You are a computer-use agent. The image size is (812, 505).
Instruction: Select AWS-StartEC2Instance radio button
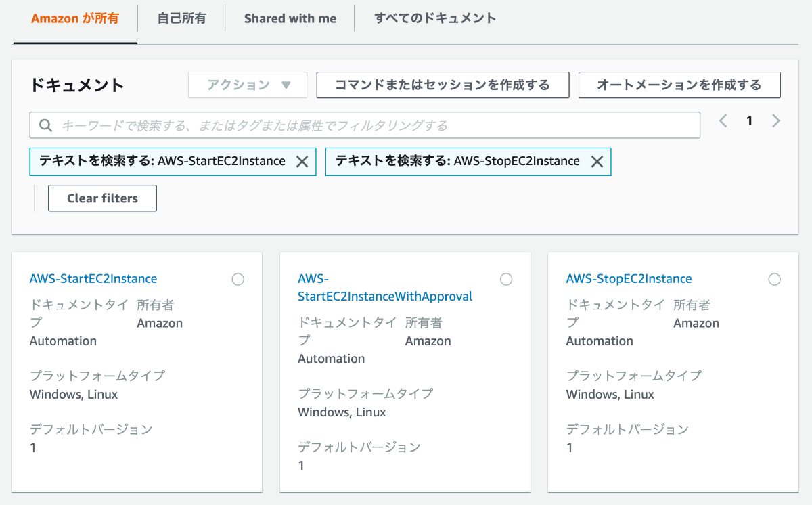point(238,279)
